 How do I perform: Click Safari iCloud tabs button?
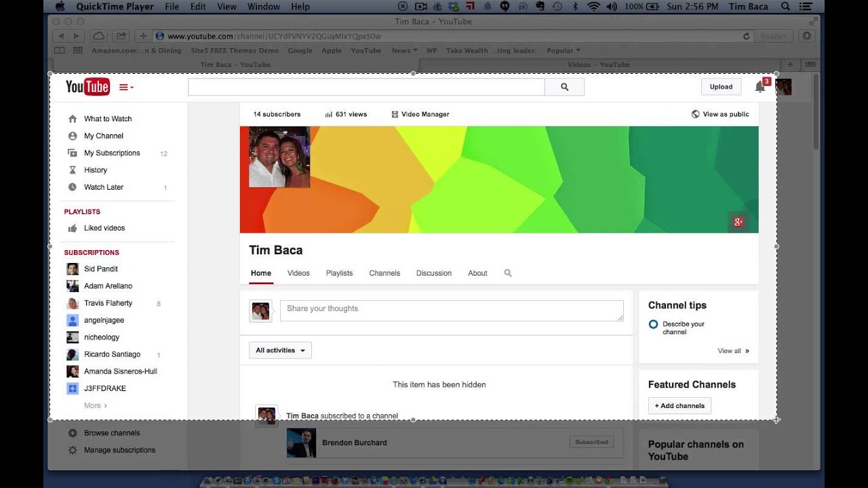click(x=99, y=36)
